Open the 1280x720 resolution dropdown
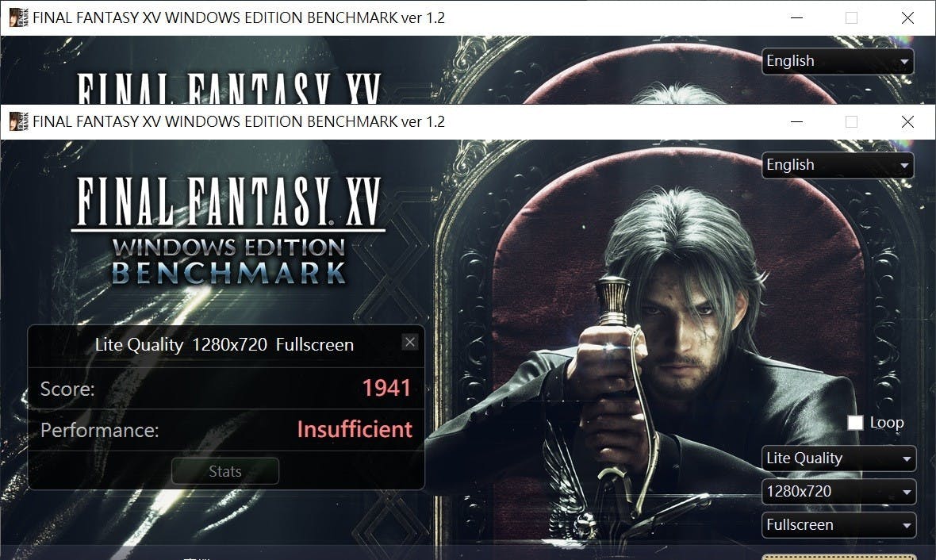The width and height of the screenshot is (936, 560). coord(838,491)
